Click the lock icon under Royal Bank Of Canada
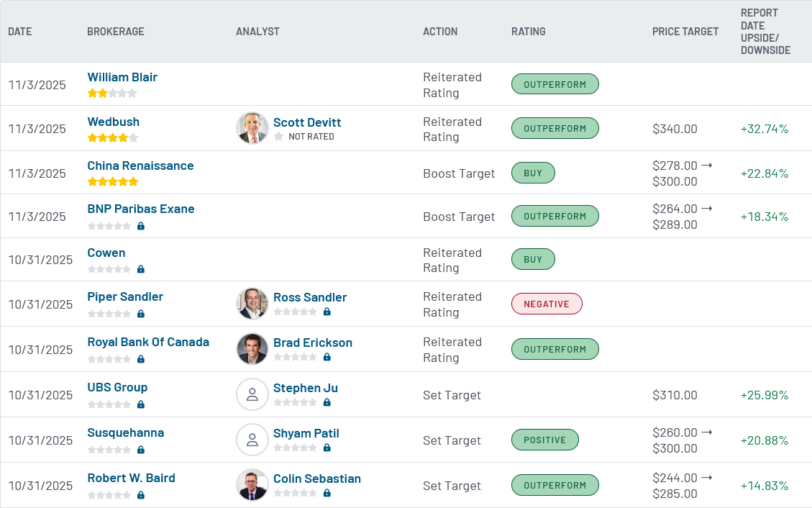Image resolution: width=812 pixels, height=508 pixels. coord(141,359)
